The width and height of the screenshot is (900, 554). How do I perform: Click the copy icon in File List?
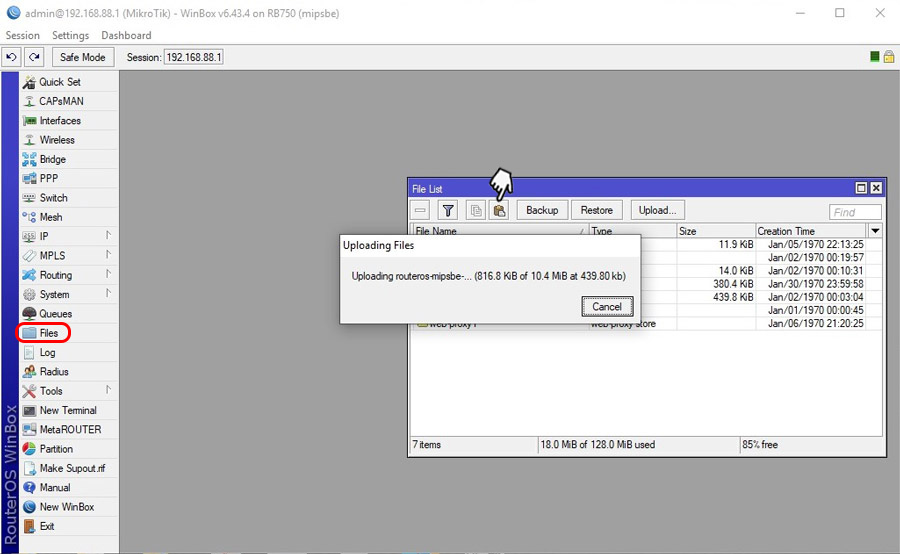[476, 210]
